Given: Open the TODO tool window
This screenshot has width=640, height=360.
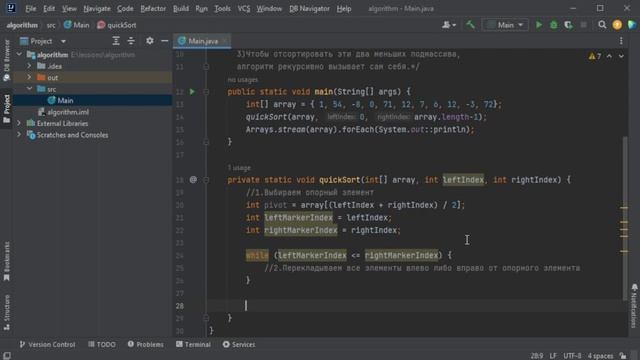Looking at the screenshot, I should (102, 344).
